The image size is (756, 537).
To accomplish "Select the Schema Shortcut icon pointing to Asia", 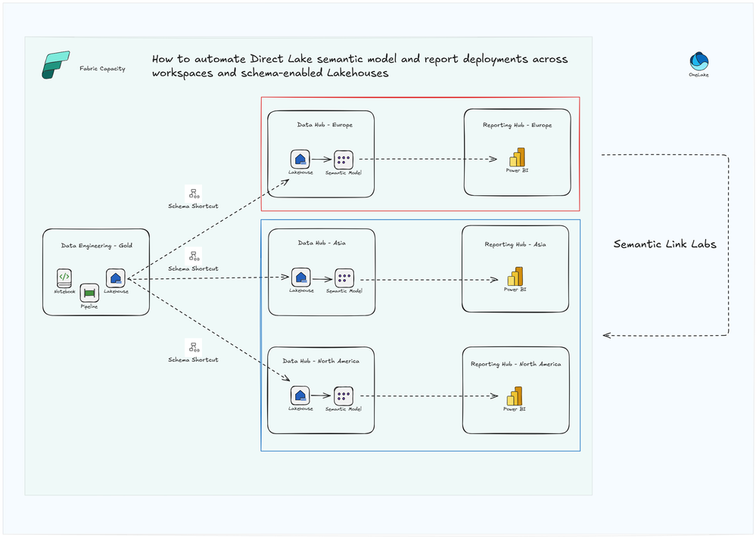I will tap(193, 256).
